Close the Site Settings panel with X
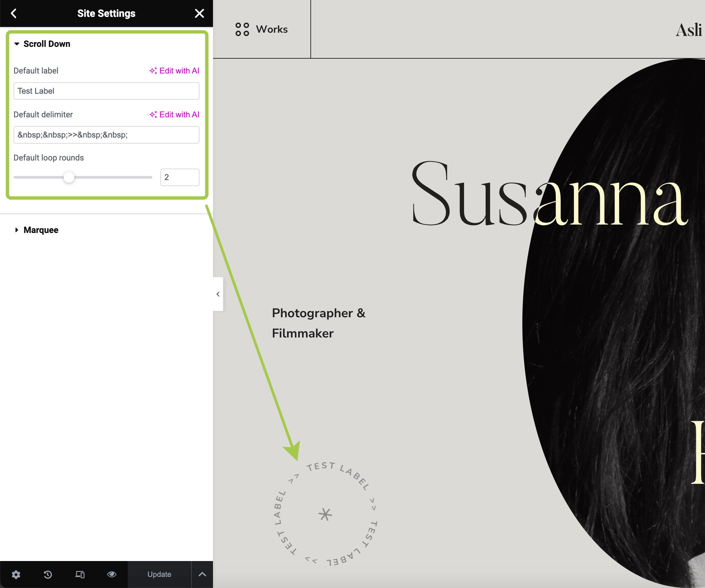This screenshot has height=588, width=705. click(x=200, y=13)
